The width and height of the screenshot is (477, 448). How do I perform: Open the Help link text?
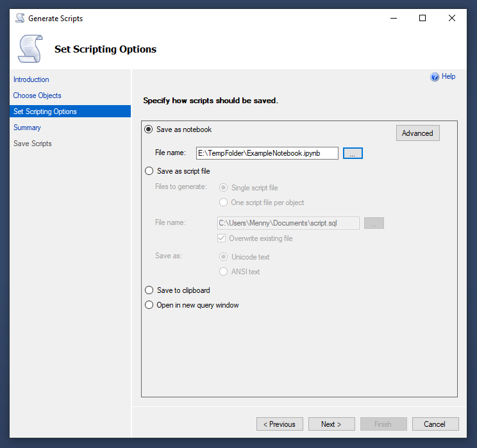point(449,76)
